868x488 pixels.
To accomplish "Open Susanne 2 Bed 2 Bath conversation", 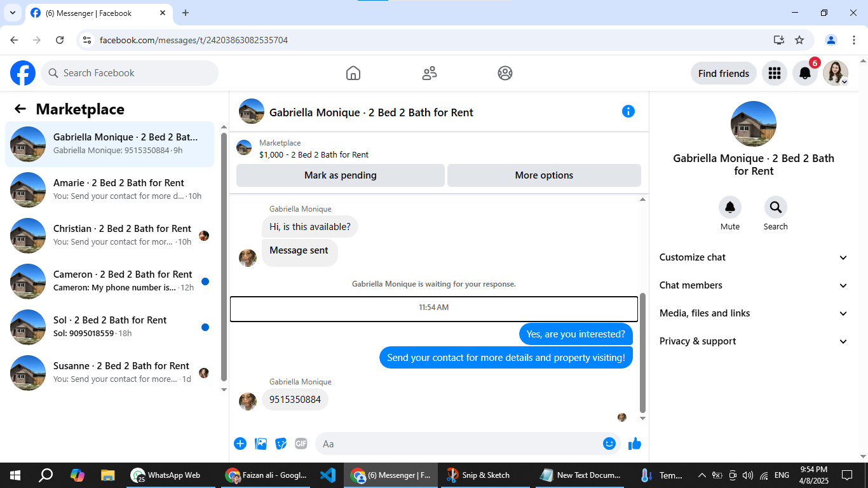I will tap(110, 373).
